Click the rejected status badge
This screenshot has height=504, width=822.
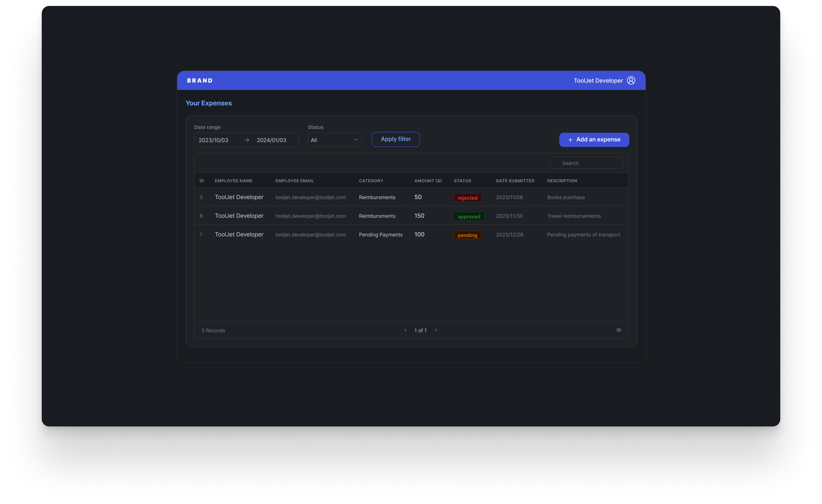(467, 198)
